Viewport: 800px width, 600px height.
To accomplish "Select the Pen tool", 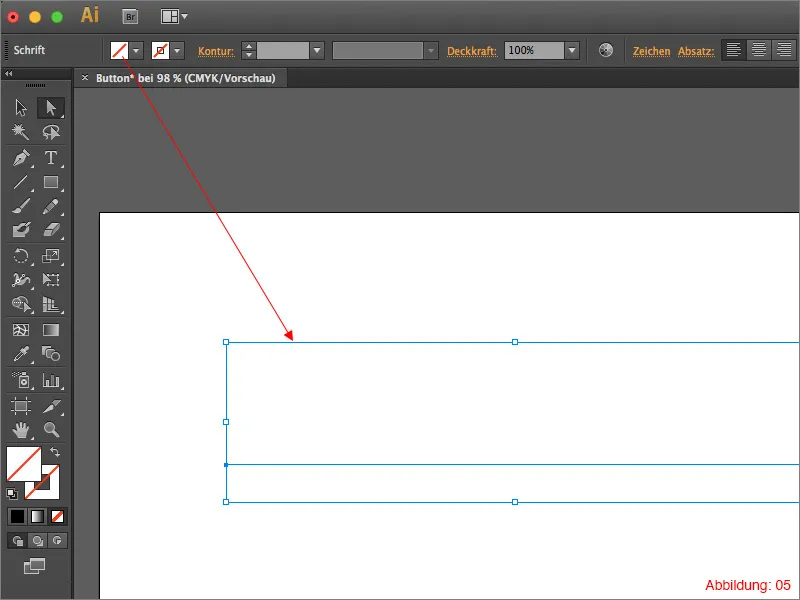I will pyautogui.click(x=21, y=158).
